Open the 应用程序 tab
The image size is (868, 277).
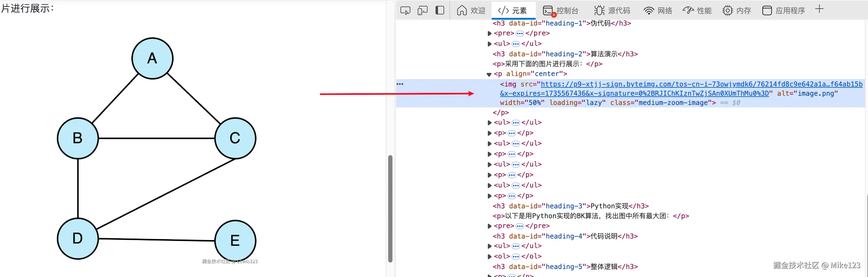tap(783, 10)
